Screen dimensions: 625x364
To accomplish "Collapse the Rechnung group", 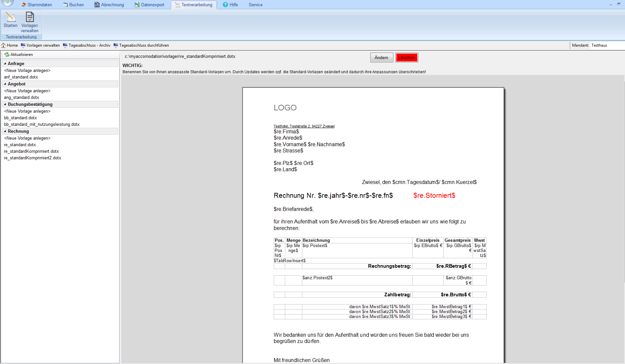I will click(x=5, y=131).
